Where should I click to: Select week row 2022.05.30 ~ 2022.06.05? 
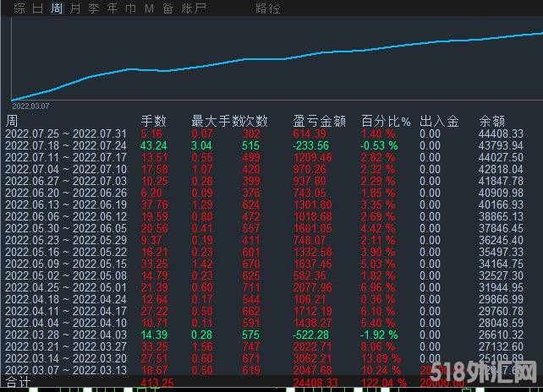pos(264,228)
